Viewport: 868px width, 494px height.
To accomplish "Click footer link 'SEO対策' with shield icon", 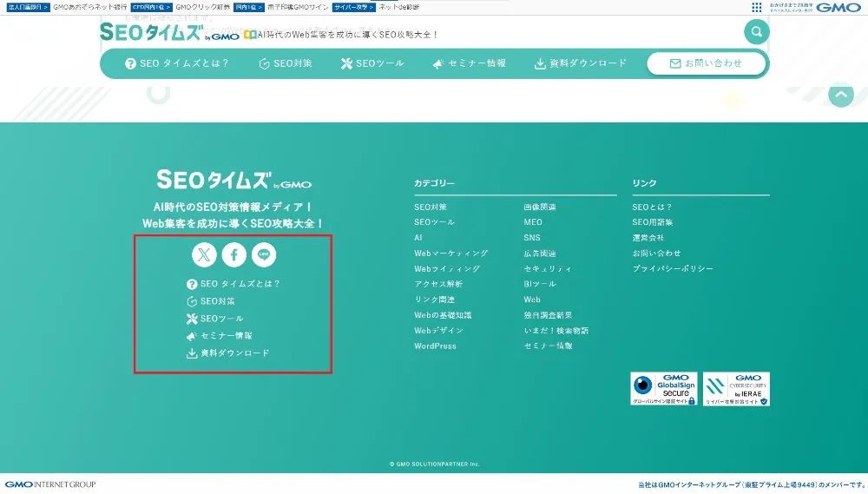I will click(210, 301).
